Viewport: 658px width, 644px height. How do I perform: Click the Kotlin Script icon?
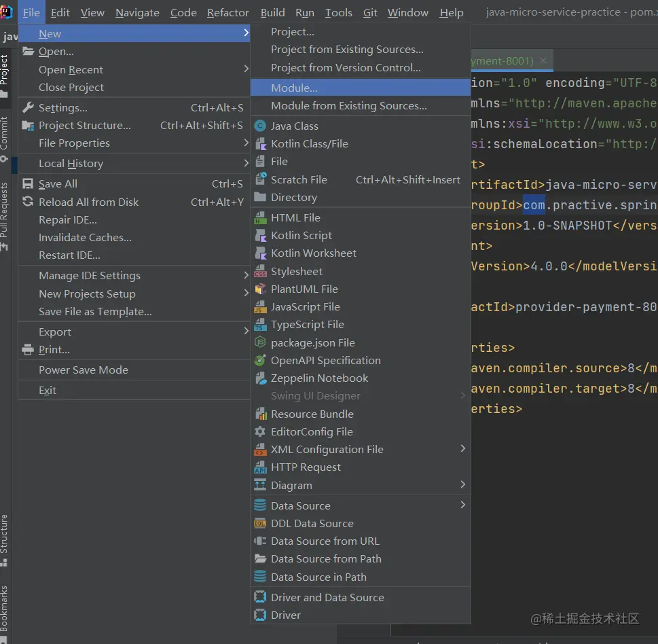[x=260, y=236]
